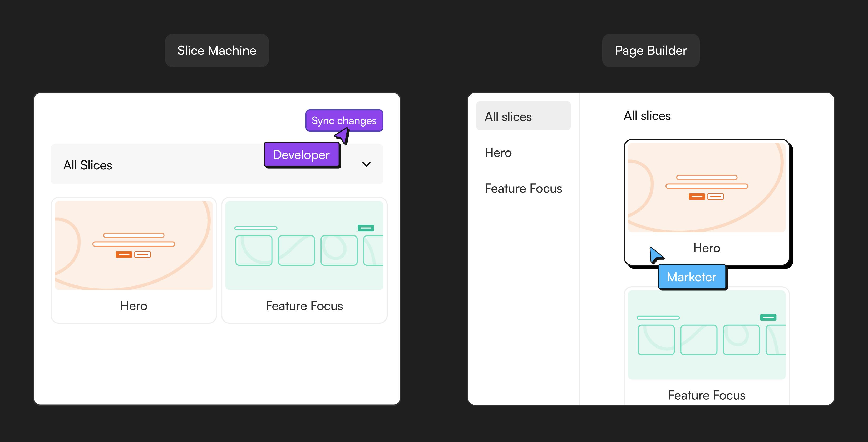Click the Page Builder title pill
This screenshot has width=868, height=442.
[651, 51]
